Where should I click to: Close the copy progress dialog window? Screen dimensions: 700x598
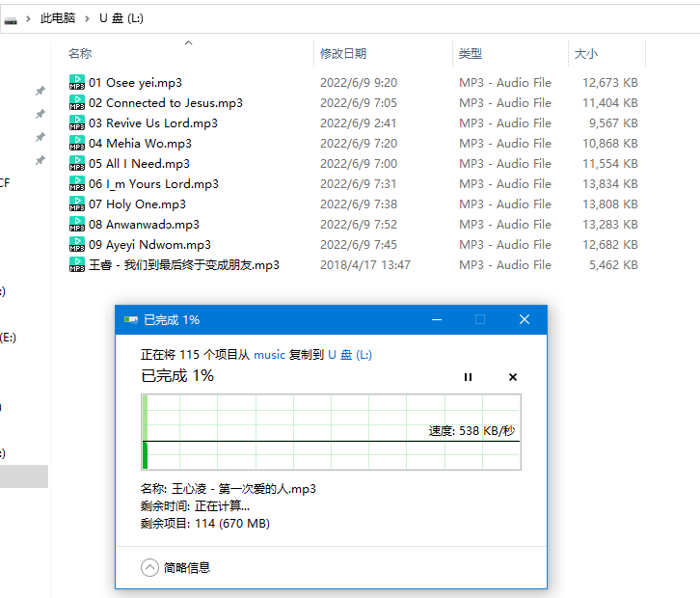(525, 320)
